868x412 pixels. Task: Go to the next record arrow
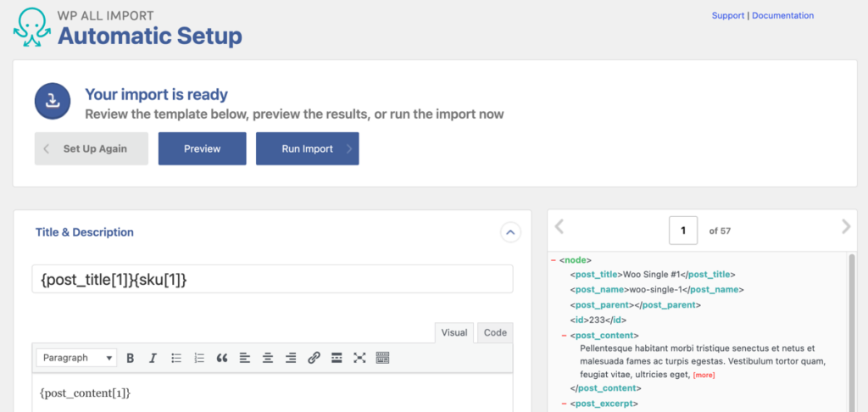(x=846, y=226)
